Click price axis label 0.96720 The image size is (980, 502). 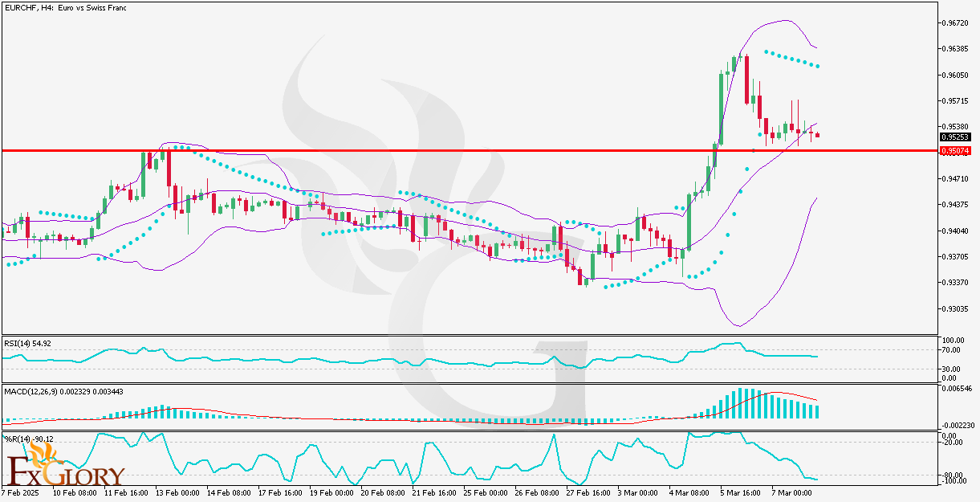pyautogui.click(x=954, y=22)
